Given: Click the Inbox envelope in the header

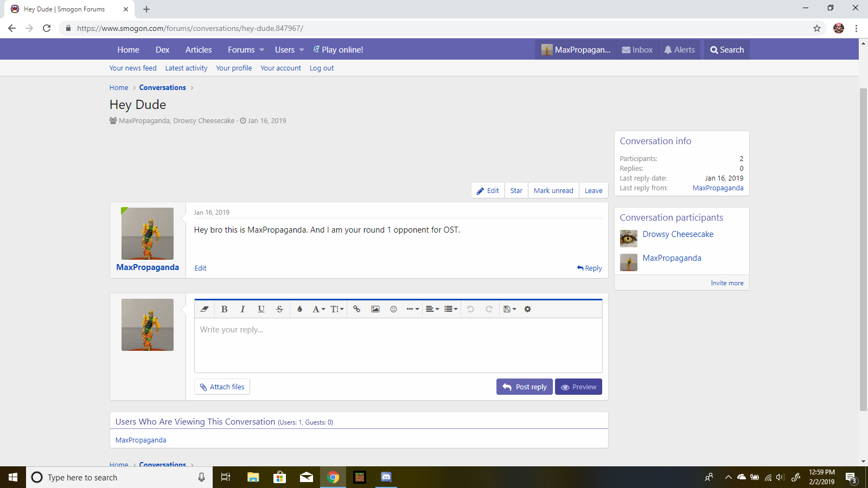Looking at the screenshot, I should 637,50.
